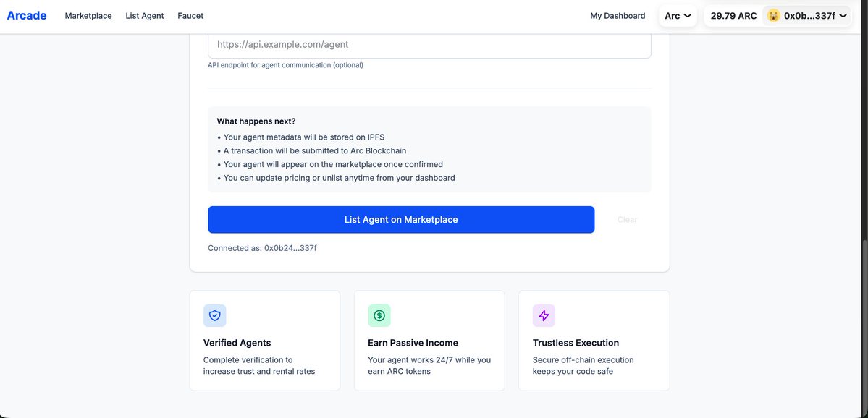Click 'API endpoint for agent communication (optional)' hint
This screenshot has width=868, height=418.
tap(286, 65)
